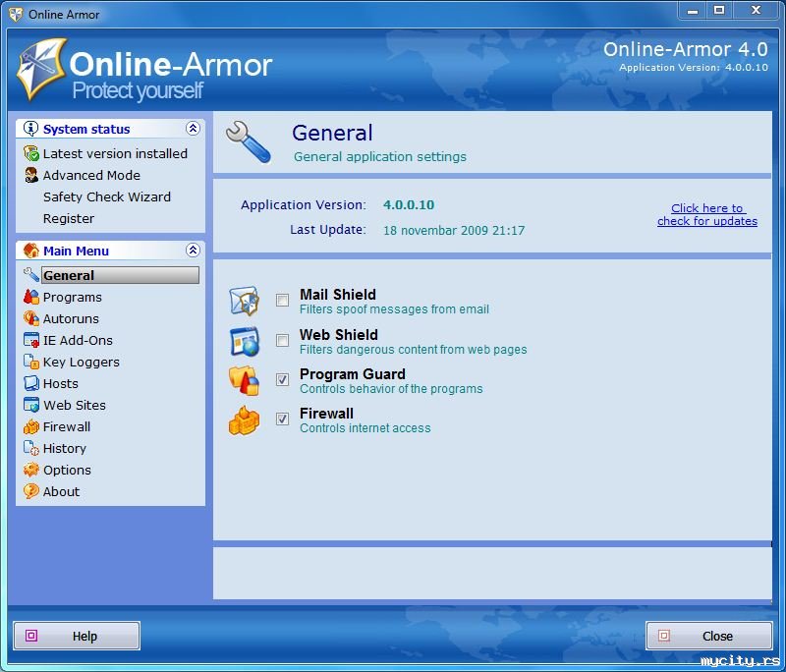This screenshot has width=786, height=672.
Task: Open the Hosts section
Action: (61, 383)
